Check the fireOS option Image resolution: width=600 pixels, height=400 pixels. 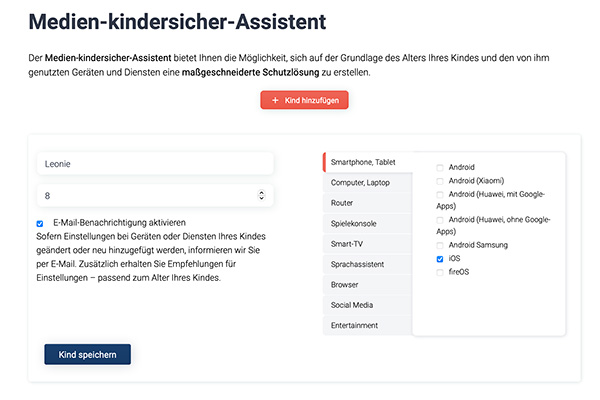point(441,271)
